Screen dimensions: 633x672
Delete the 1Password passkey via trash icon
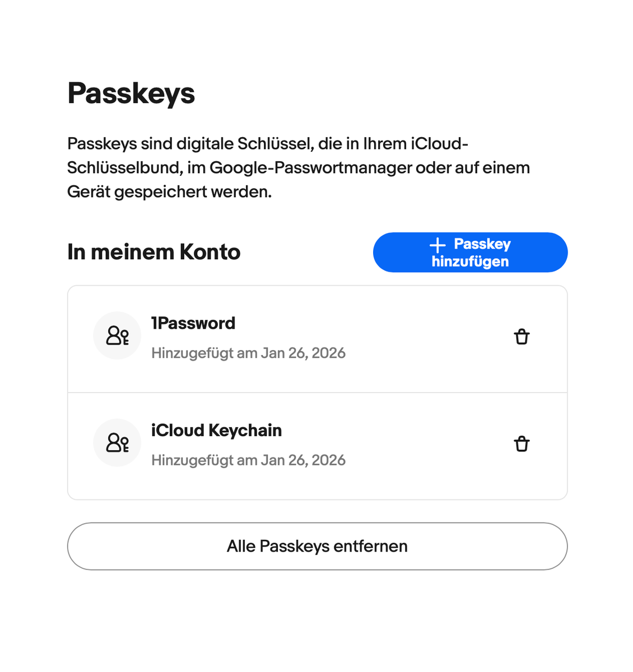(522, 337)
